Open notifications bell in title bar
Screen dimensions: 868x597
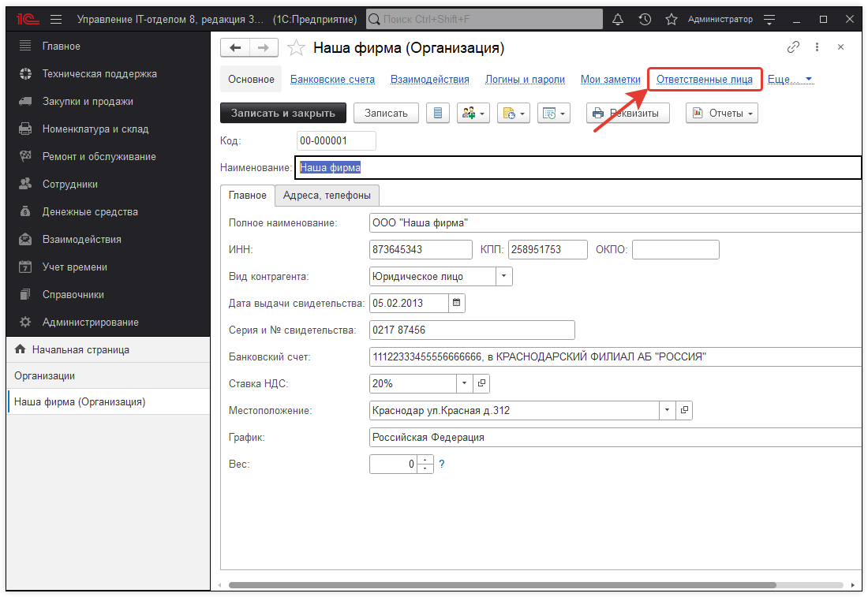point(618,19)
